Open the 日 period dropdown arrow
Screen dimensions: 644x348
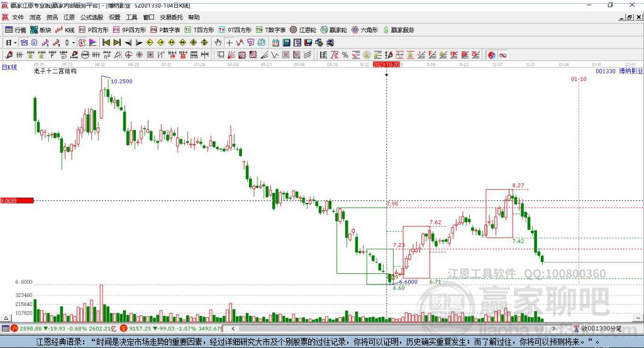tap(15, 43)
